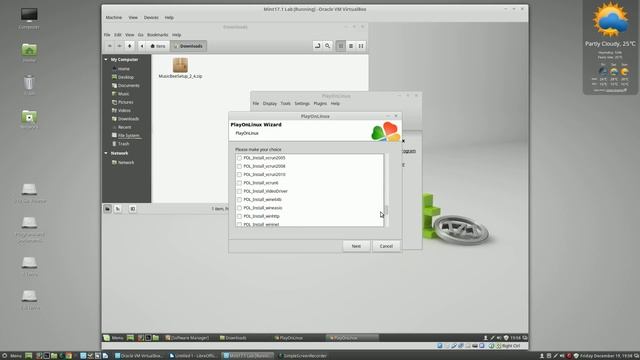Select Network item in file manager sidebar
The image size is (640, 360).
point(126,162)
